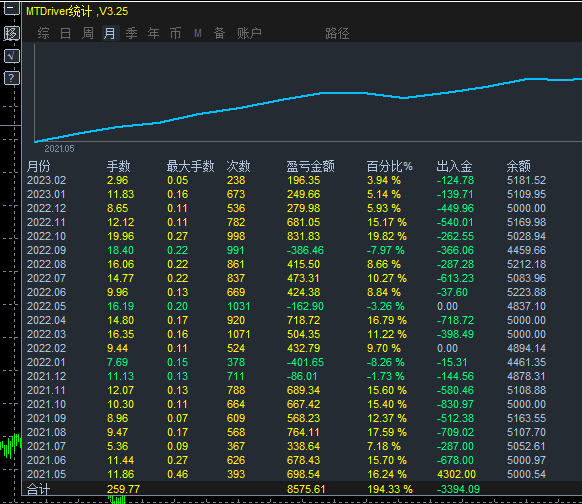Select the 2023.02 month row label
582x504 pixels.
pyautogui.click(x=46, y=180)
